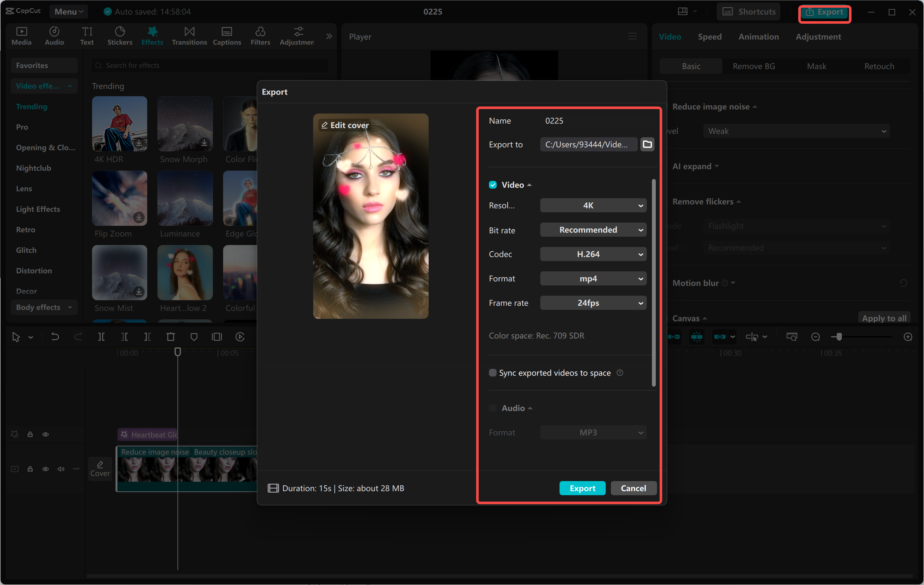Click the folder icon beside Export to path
This screenshot has height=585, width=924.
pyautogui.click(x=647, y=144)
